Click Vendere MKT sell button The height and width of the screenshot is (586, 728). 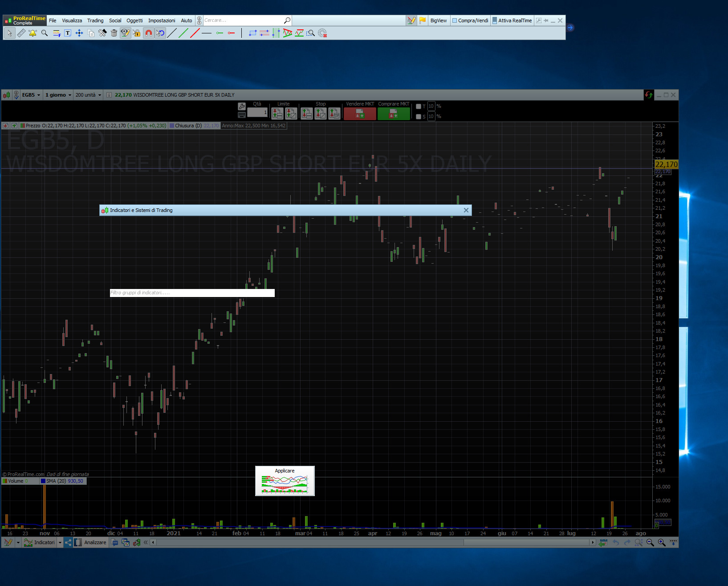click(x=360, y=114)
